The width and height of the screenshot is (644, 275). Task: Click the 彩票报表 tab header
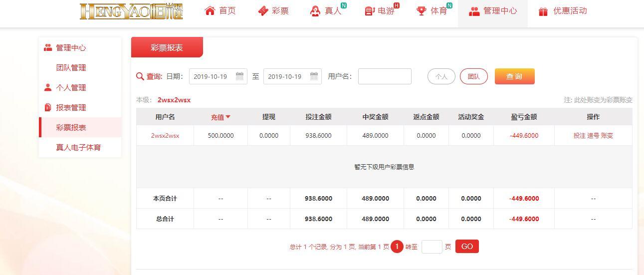(x=167, y=47)
